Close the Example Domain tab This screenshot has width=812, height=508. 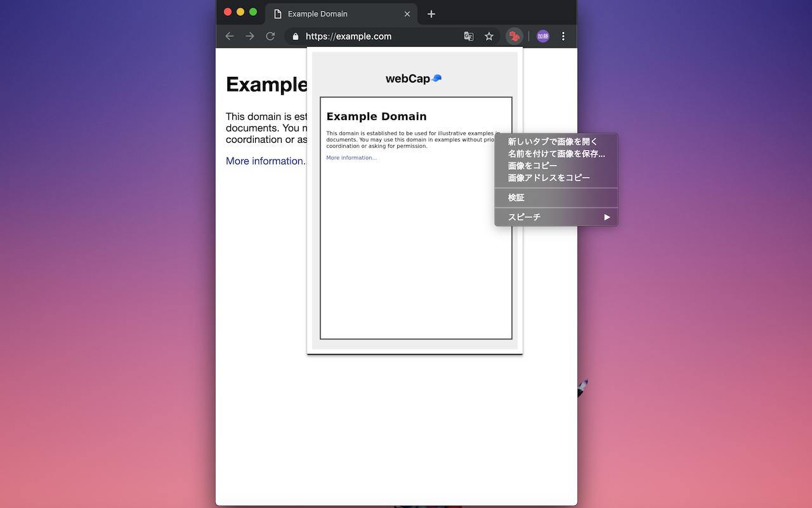tap(407, 14)
